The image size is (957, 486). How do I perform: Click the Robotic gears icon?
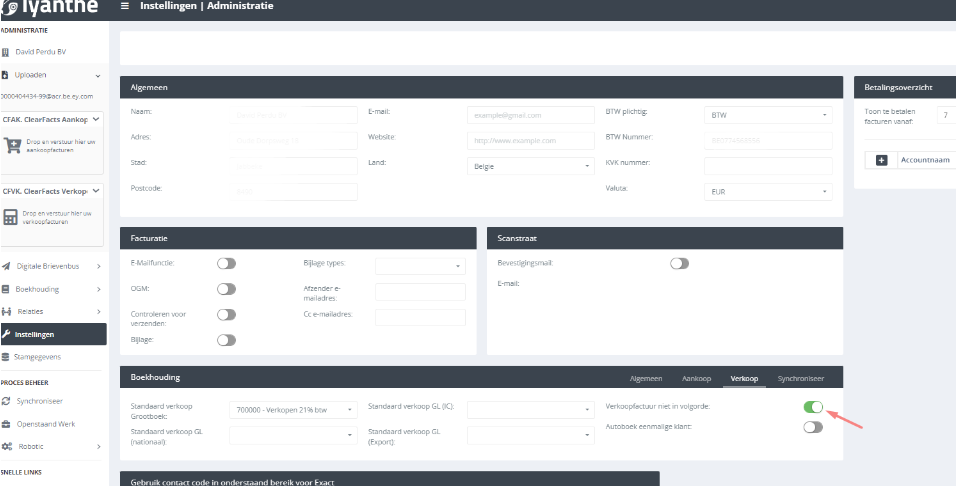coord(7,446)
